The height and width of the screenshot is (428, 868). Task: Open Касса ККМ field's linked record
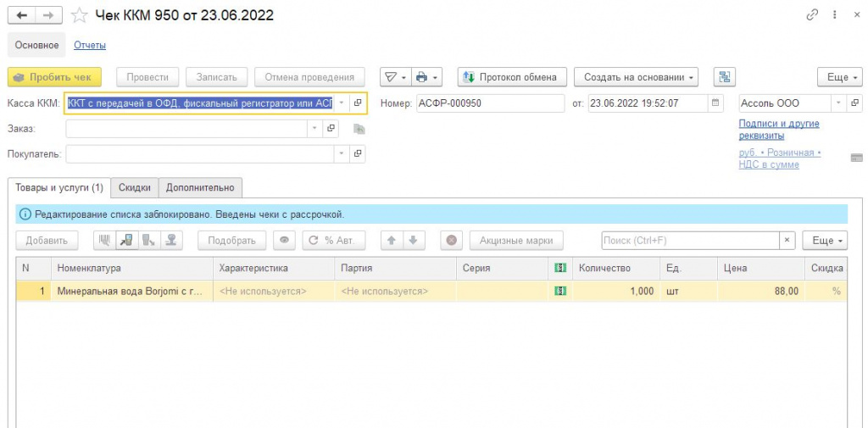pyautogui.click(x=358, y=103)
